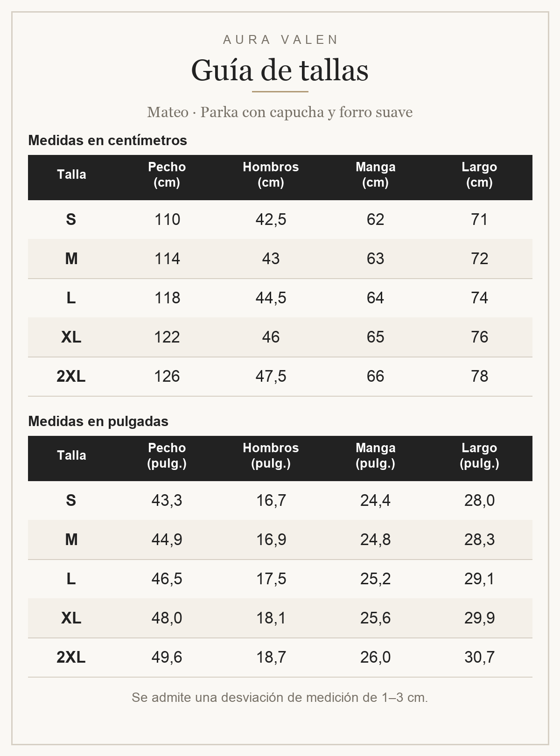Click sleeve value 25,2 for size L
This screenshot has height=756, width=560.
point(375,579)
